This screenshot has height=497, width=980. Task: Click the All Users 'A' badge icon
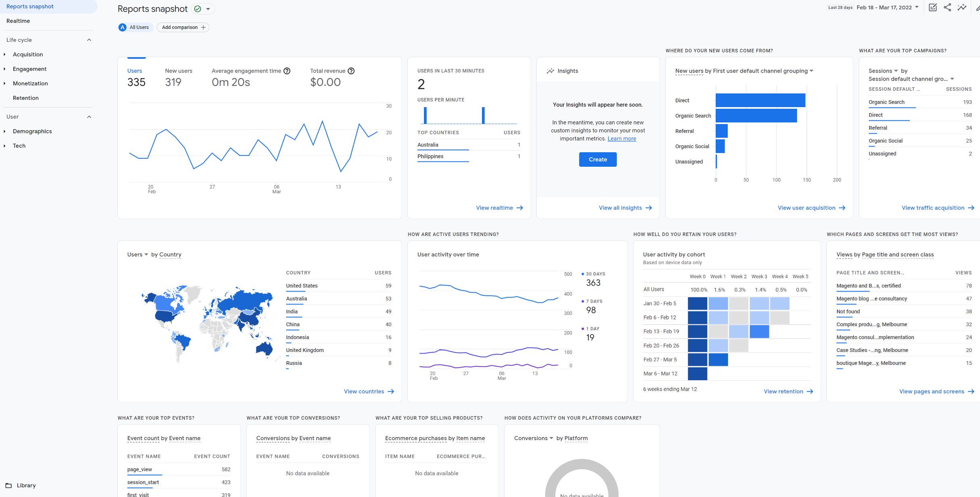pos(122,27)
